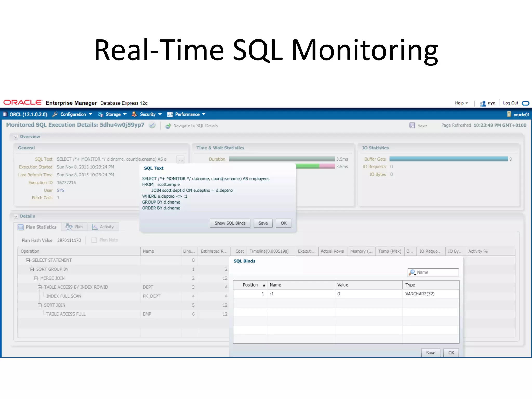Screen dimensions: 532x399
Task: Click the Performance chart icon
Action: click(x=170, y=115)
